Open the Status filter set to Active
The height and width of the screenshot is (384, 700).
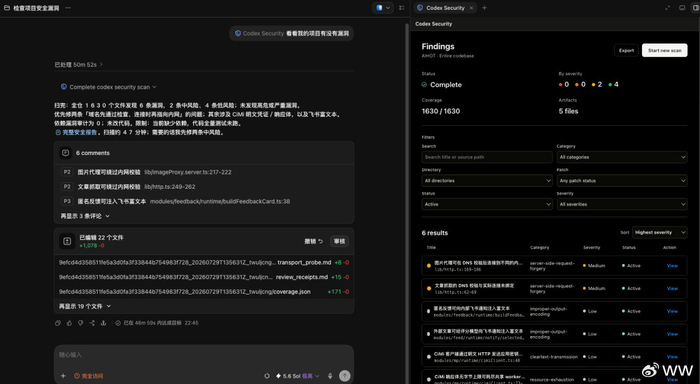(x=487, y=204)
